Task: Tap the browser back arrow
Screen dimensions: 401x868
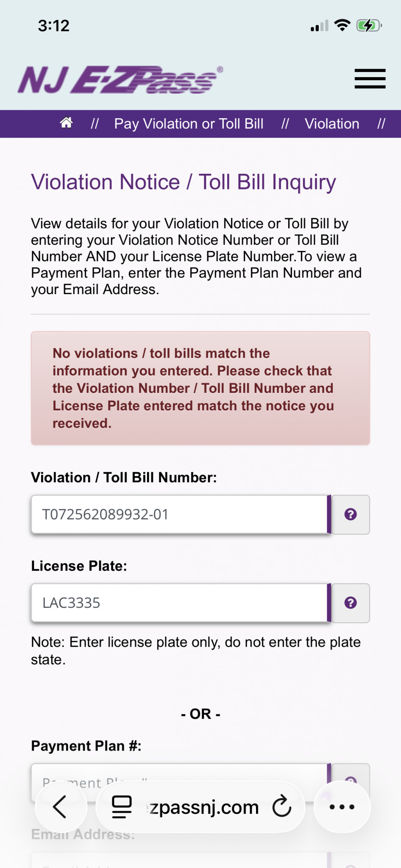Action: pyautogui.click(x=60, y=807)
